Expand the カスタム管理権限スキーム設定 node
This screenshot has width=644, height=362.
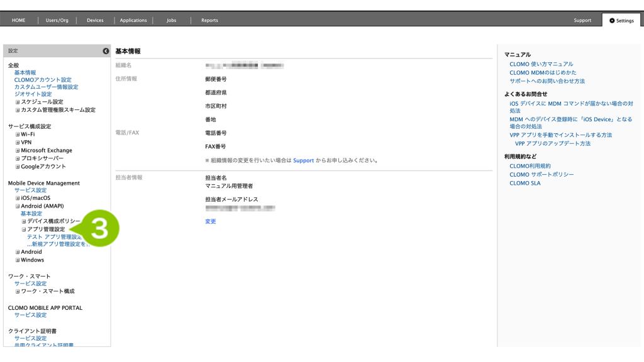coord(18,110)
